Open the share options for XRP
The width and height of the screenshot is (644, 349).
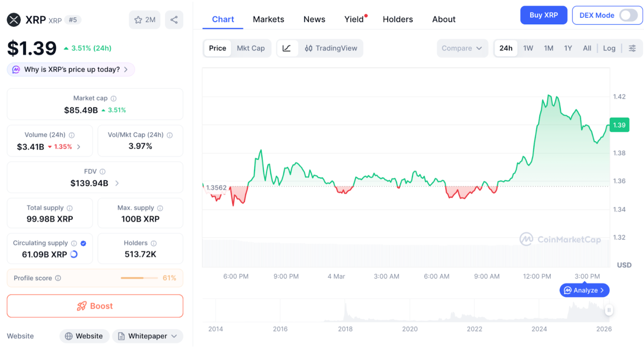tap(174, 19)
